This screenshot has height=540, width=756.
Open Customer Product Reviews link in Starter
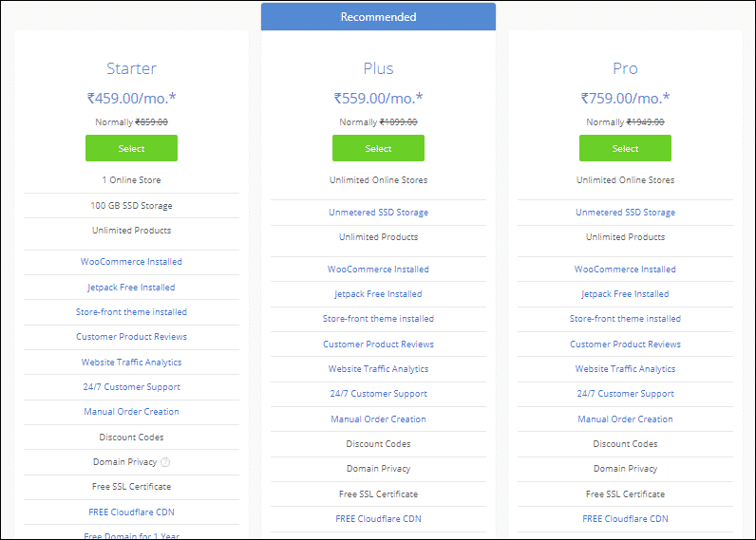tap(132, 337)
